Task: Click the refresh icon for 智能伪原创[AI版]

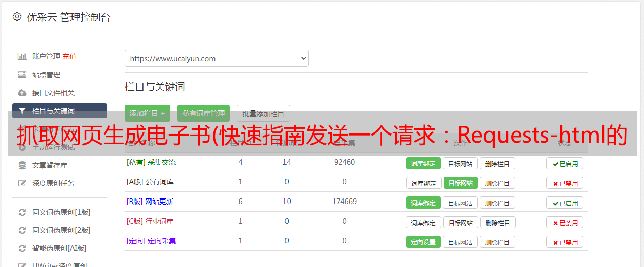Action: (22, 248)
